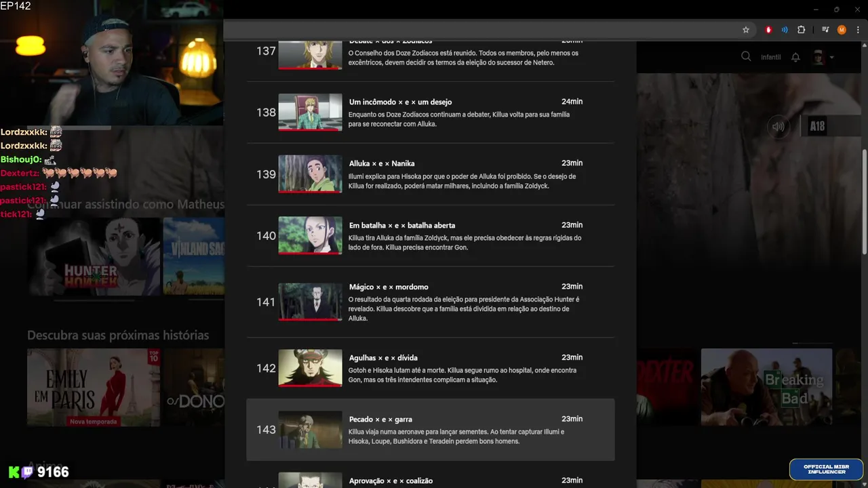Screen dimensions: 868x488
Task: Open the Netflix profile avatar
Action: click(818, 57)
